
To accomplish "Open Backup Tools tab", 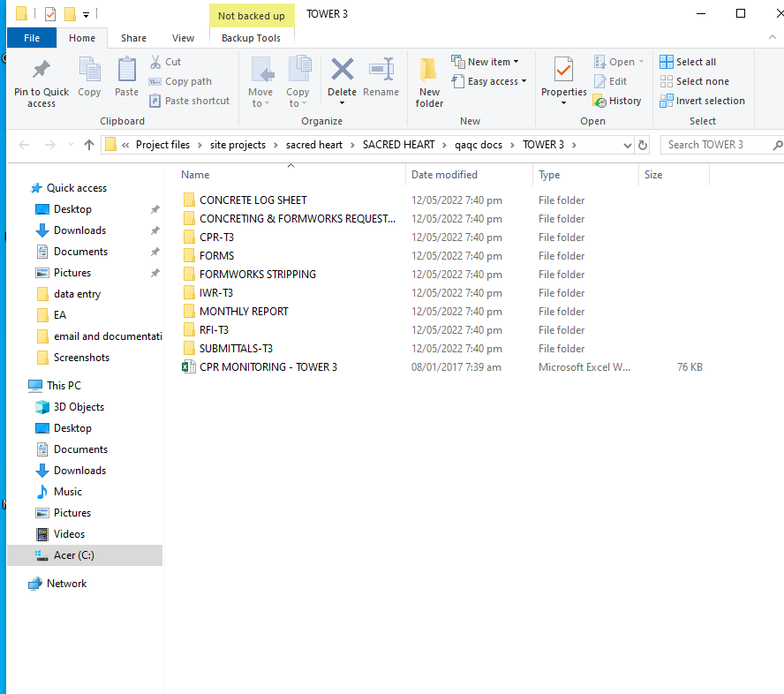I will (251, 38).
